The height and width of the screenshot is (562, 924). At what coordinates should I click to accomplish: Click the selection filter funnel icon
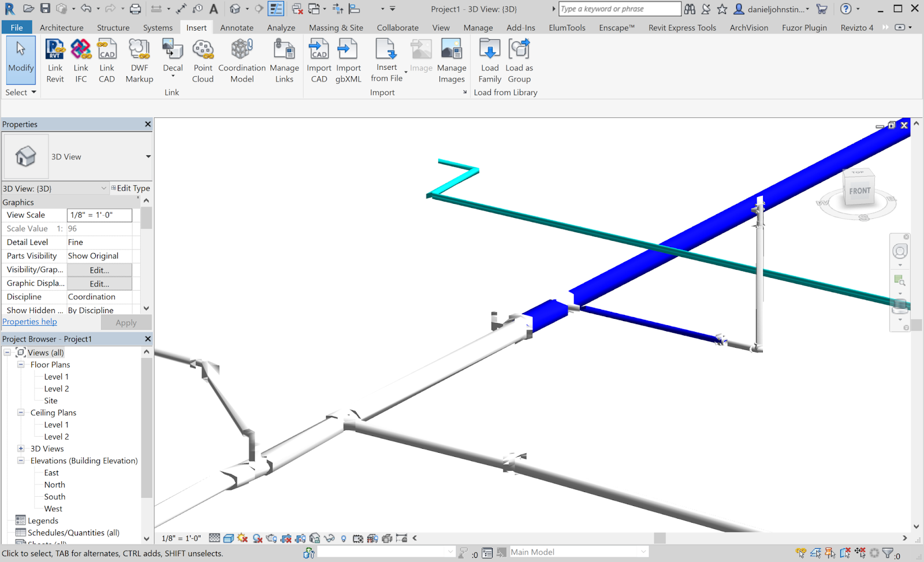point(888,553)
